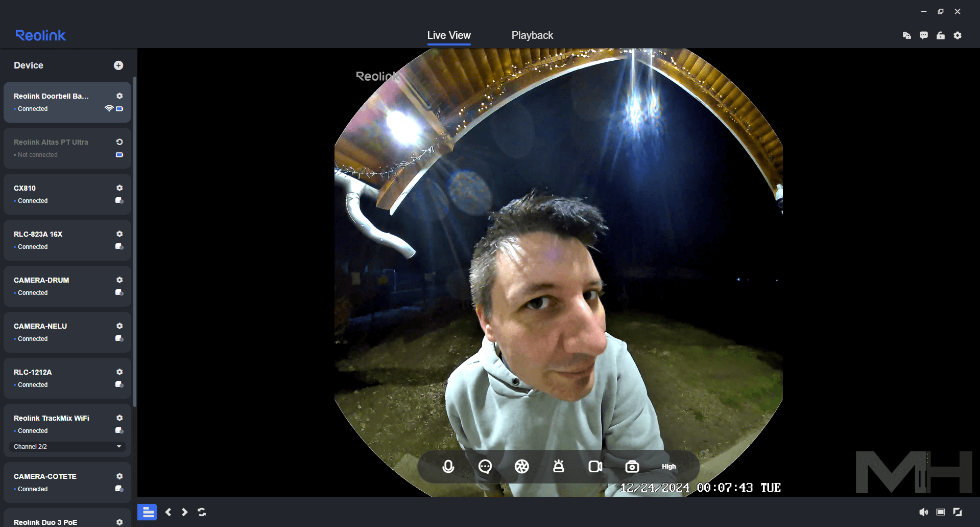Screen dimensions: 980x527
Task: Minimize the Reolink window
Action: [924, 11]
